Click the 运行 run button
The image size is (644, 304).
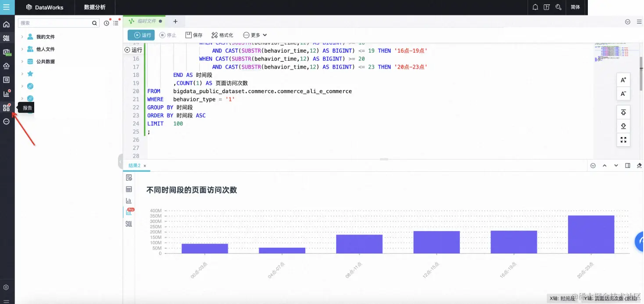[x=141, y=35]
